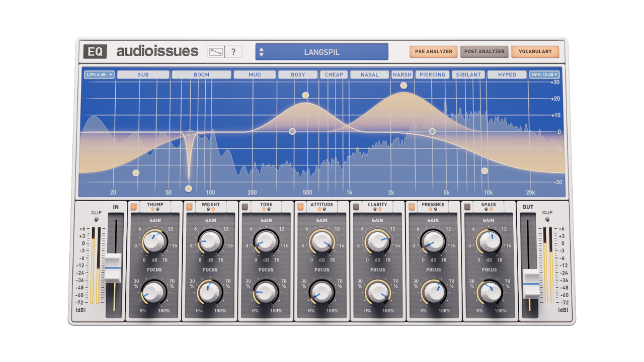Open the HPF: 18 dB slope dropdown
Image resolution: width=644 pixels, height=362 pixels.
[544, 75]
